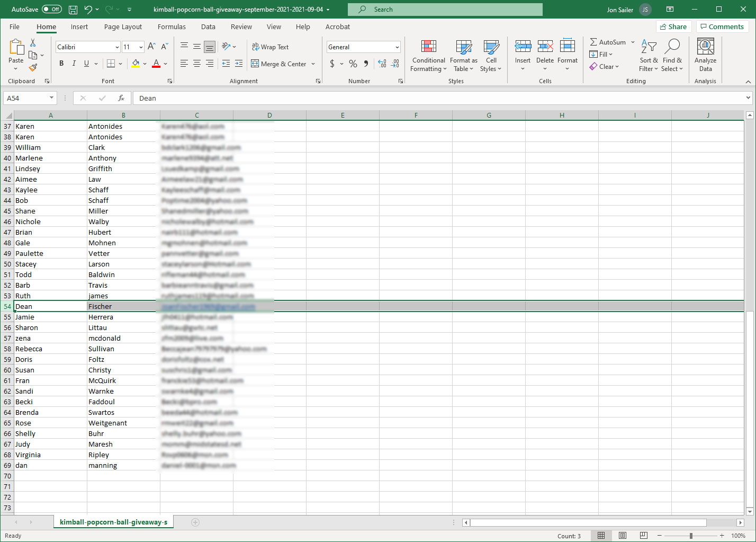Toggle Wrap Text option

[x=270, y=47]
